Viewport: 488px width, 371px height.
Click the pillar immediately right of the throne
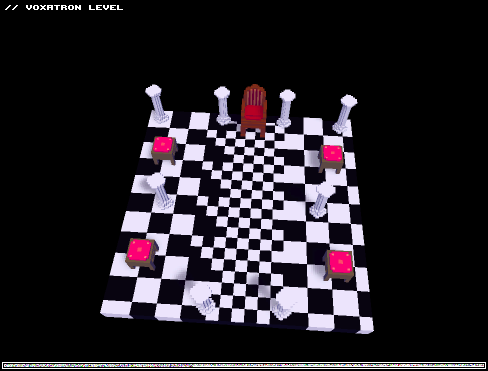[x=286, y=108]
